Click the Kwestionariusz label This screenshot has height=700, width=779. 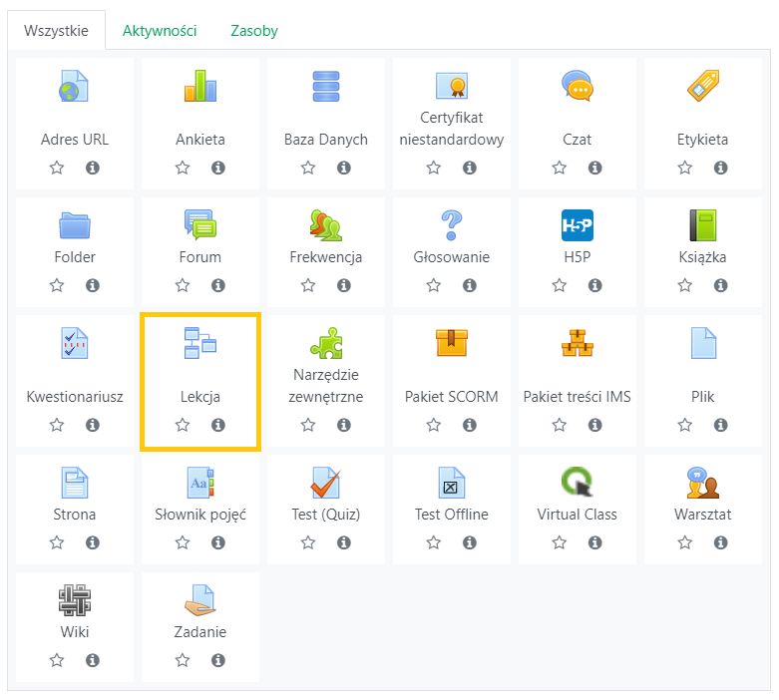coord(75,397)
